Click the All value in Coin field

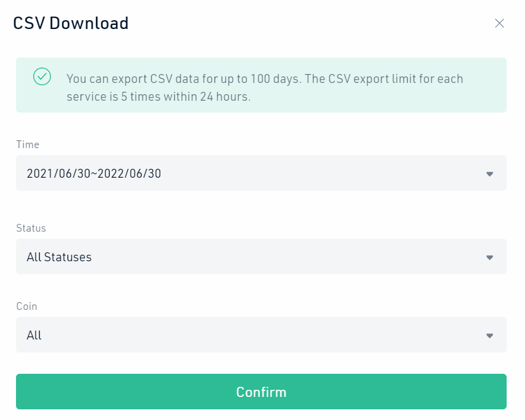(34, 335)
